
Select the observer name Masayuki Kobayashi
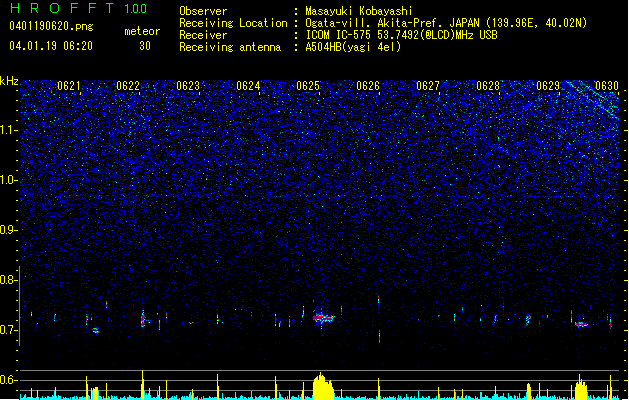[x=359, y=11]
